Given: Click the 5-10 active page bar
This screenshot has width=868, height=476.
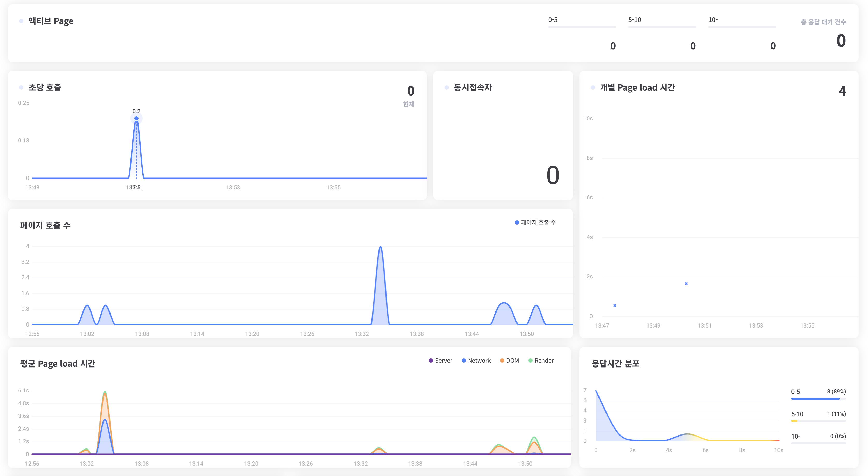Looking at the screenshot, I should click(x=662, y=27).
